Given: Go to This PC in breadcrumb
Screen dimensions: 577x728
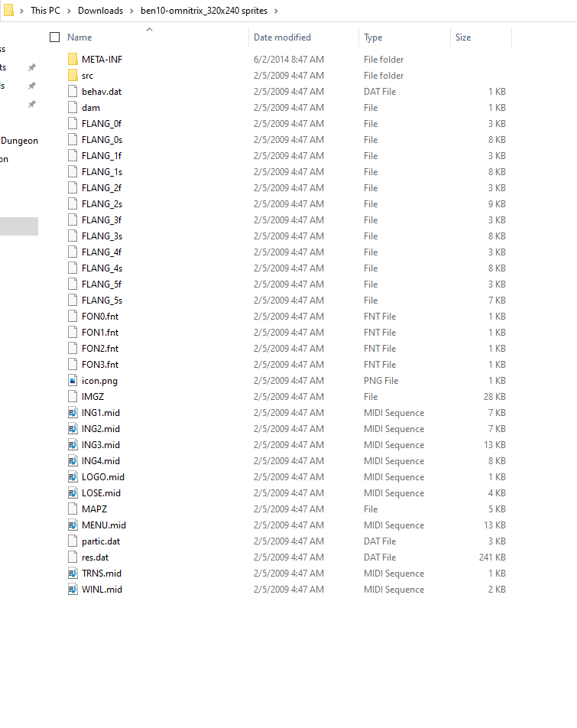Looking at the screenshot, I should click(45, 10).
